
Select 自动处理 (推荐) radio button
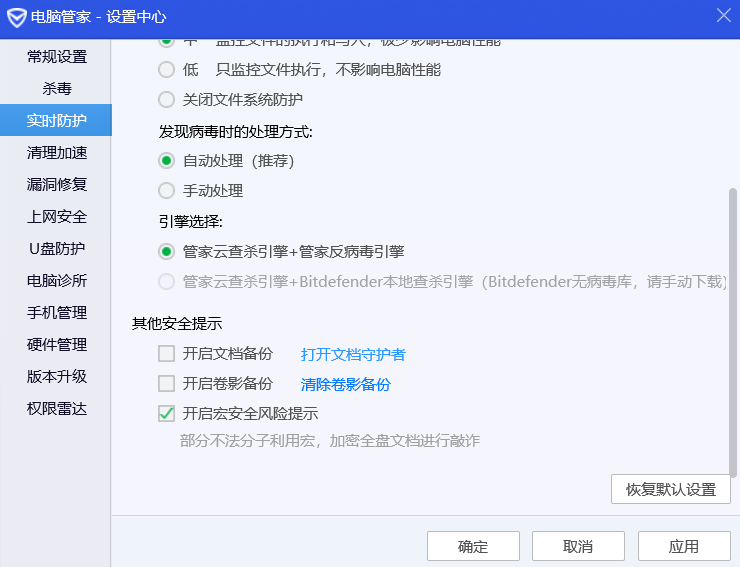(x=166, y=161)
